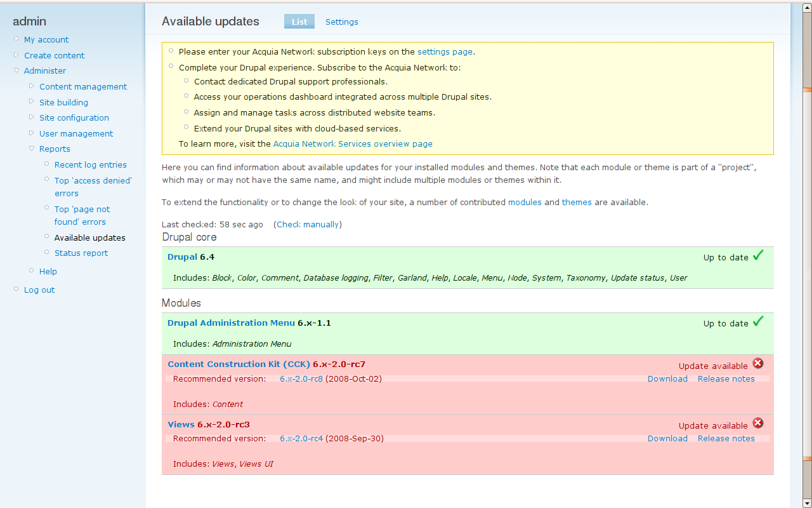Open Status report from sidebar
This screenshot has height=508, width=812.
(81, 253)
